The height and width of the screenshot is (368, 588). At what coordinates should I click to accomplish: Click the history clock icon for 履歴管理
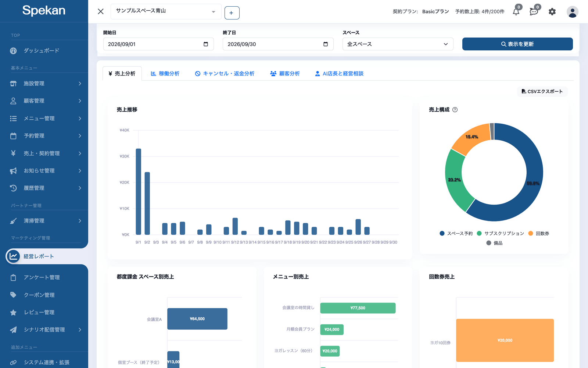click(x=13, y=188)
